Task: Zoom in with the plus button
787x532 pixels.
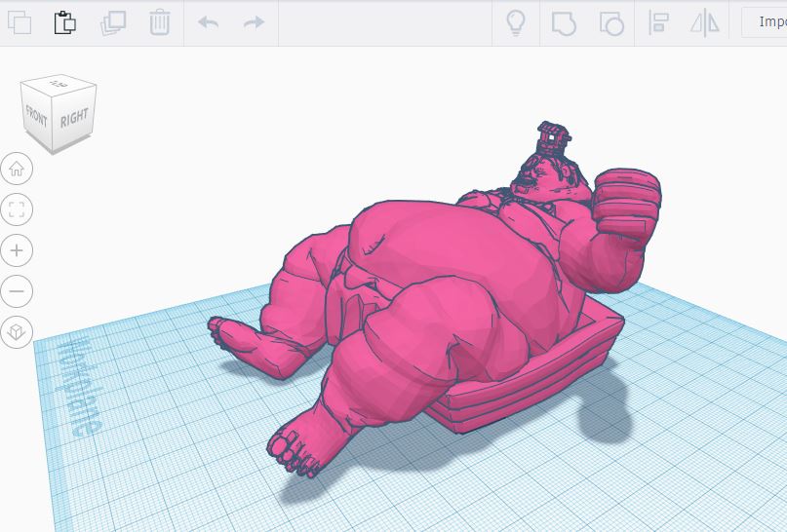Action: [17, 250]
